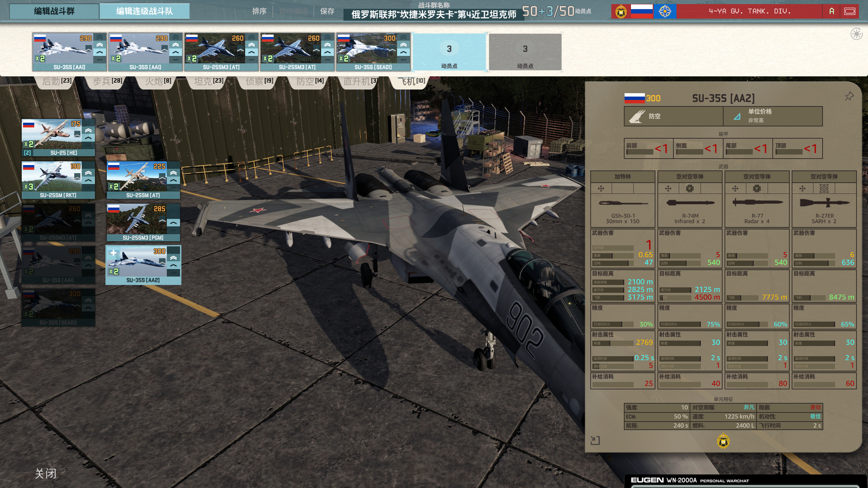Switch to the 编辑连级战斗队 tab
The image size is (868, 488).
(x=144, y=11)
